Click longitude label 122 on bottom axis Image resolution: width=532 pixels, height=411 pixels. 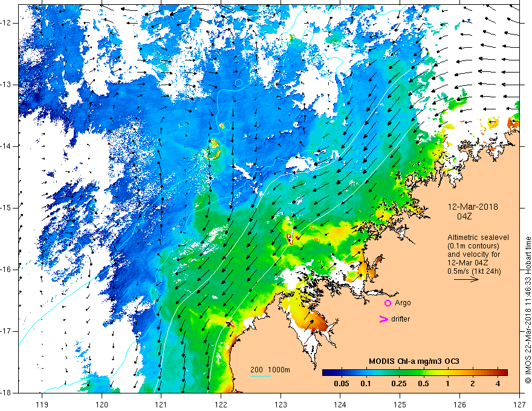coord(221,404)
